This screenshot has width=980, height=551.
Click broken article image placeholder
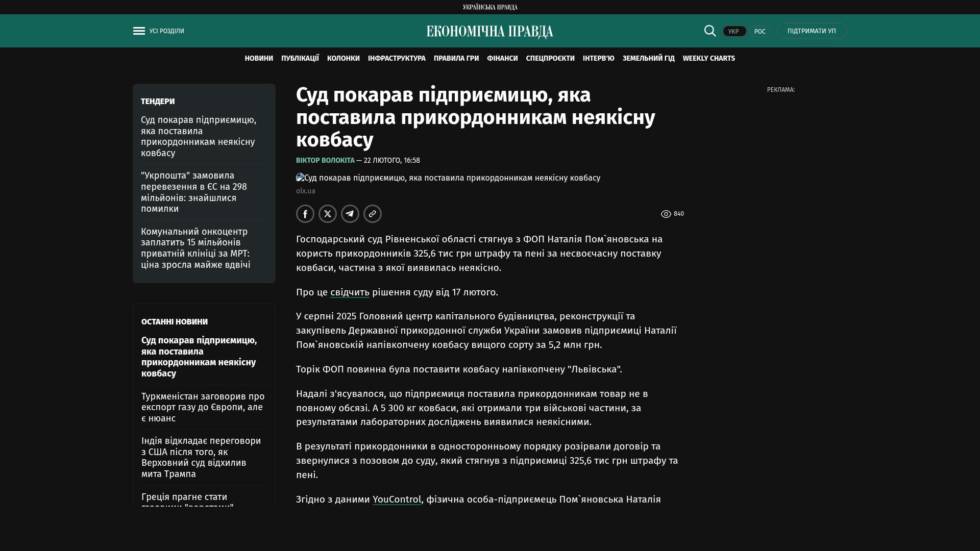point(300,178)
